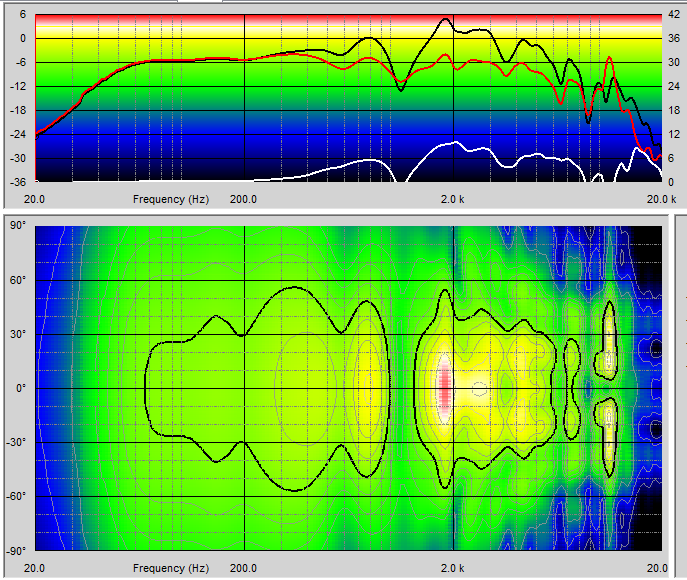The height and width of the screenshot is (580, 687).
Task: Click the -24 label on the dB axis
Action: pyautogui.click(x=18, y=134)
